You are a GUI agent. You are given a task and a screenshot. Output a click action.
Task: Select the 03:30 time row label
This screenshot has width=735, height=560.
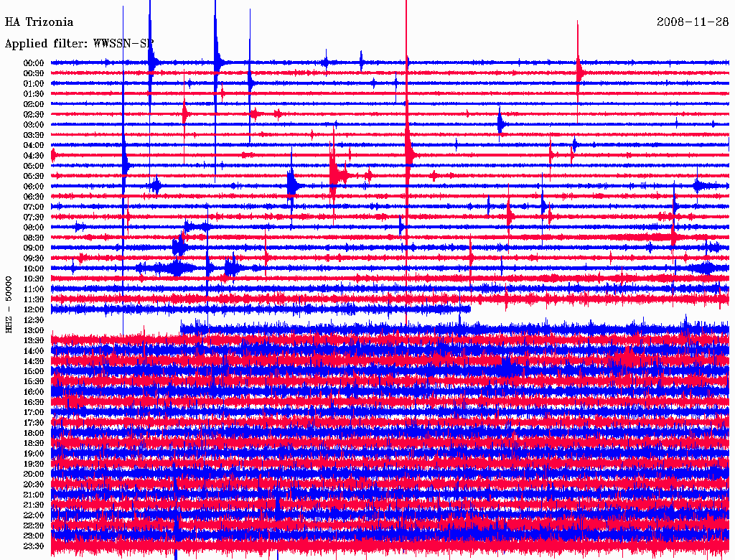click(34, 135)
